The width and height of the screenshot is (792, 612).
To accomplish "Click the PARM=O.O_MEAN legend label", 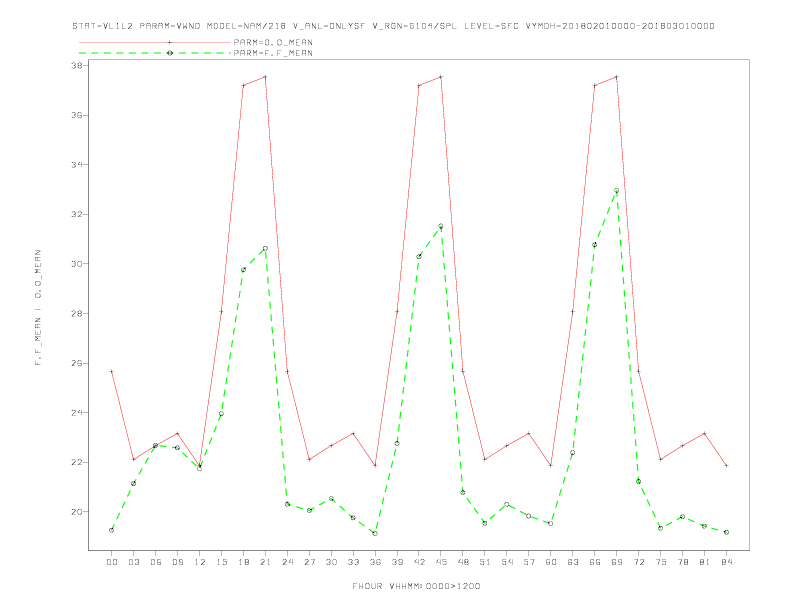I will point(273,42).
